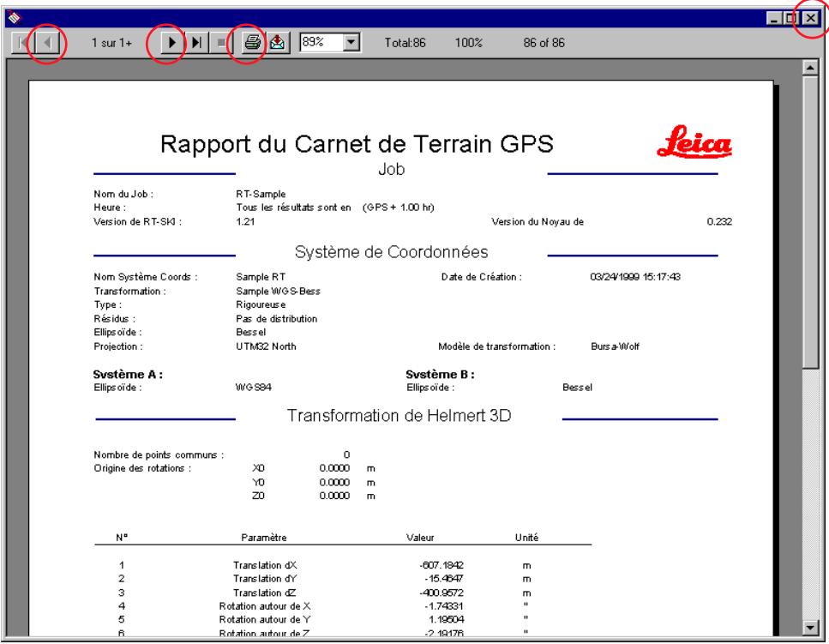Click the 'Bursa-Wolf' transformation model value

click(x=615, y=346)
